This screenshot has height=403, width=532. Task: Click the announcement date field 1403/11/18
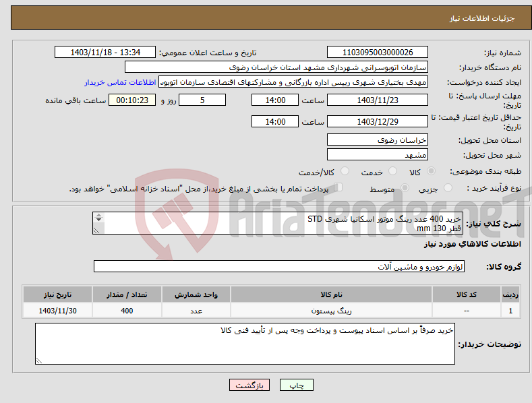105,53
